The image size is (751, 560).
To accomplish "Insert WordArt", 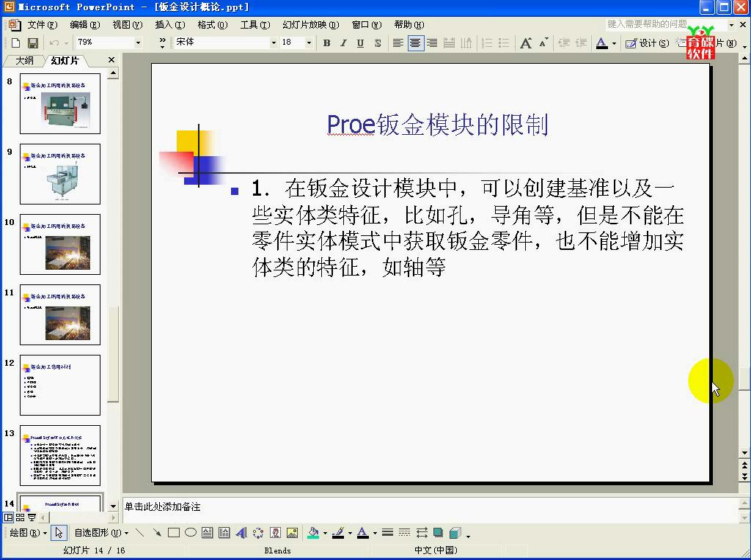I will click(x=241, y=533).
